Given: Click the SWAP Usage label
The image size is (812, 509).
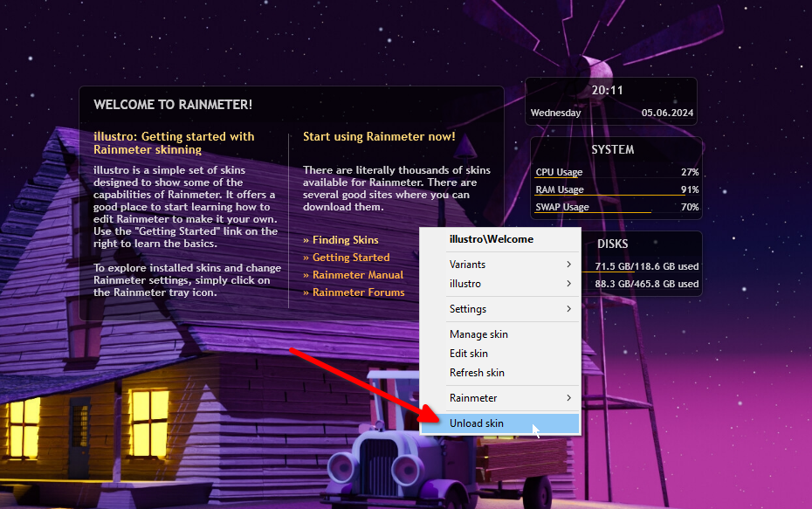Looking at the screenshot, I should click(x=562, y=207).
